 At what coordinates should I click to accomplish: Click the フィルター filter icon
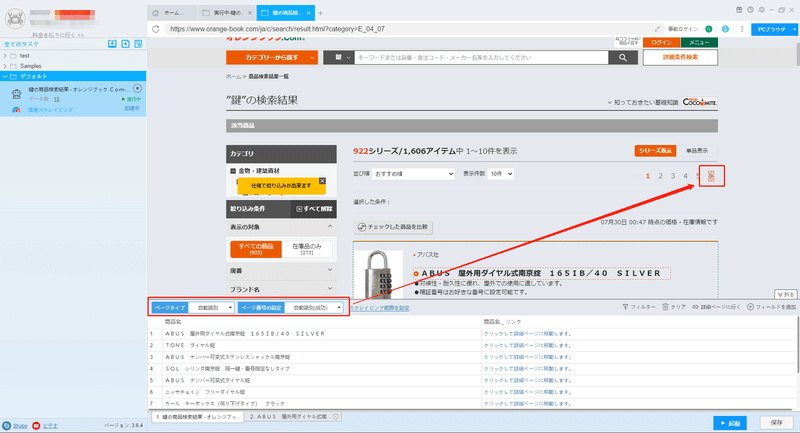click(x=625, y=307)
